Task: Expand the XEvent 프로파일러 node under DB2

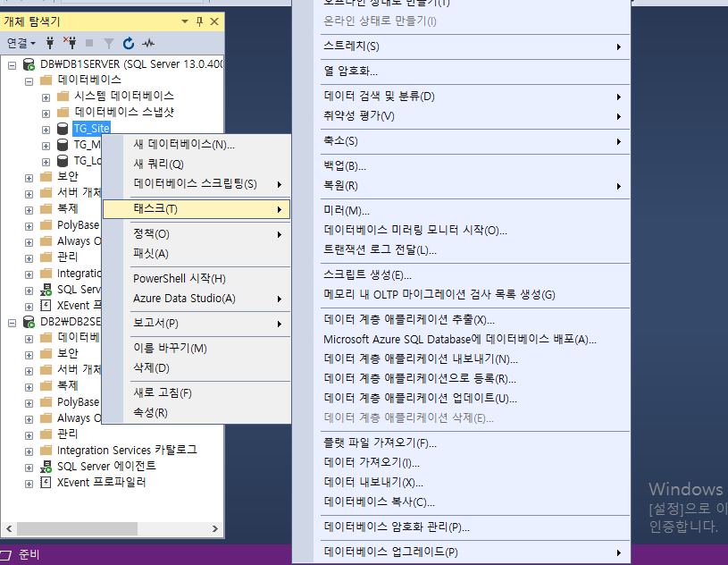Action: (x=29, y=484)
